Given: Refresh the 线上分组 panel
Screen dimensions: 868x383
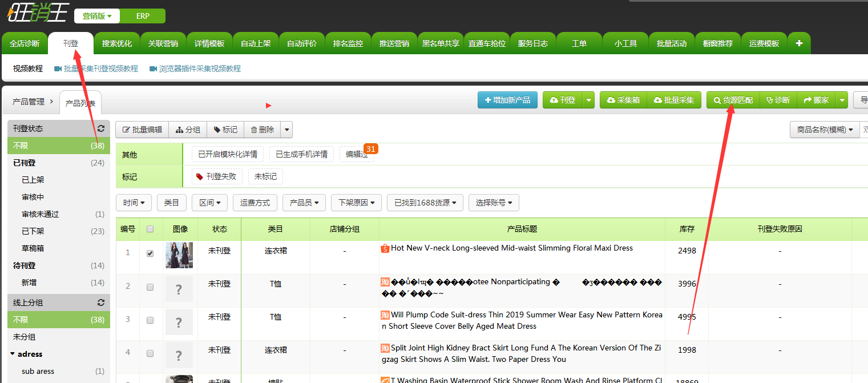Looking at the screenshot, I should click(101, 303).
